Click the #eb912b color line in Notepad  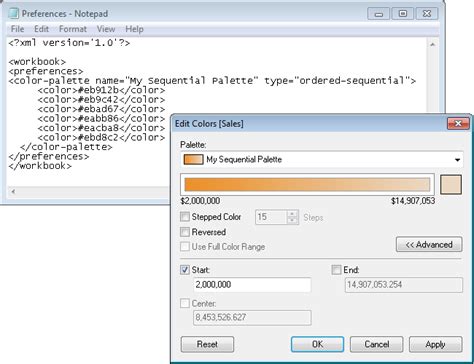click(x=101, y=90)
